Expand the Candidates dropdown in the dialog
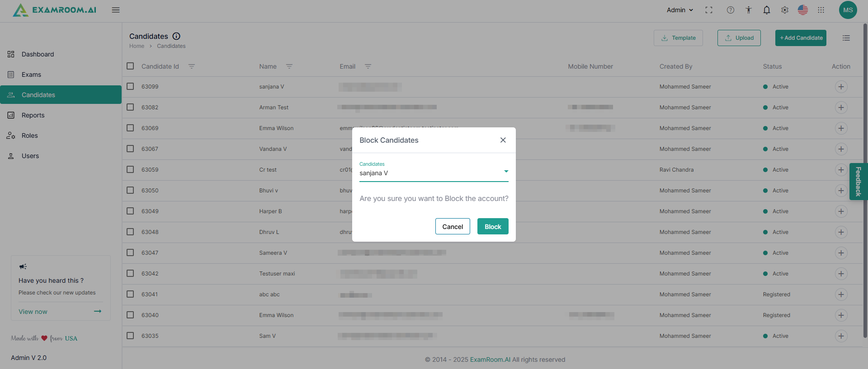The image size is (868, 369). (x=506, y=172)
